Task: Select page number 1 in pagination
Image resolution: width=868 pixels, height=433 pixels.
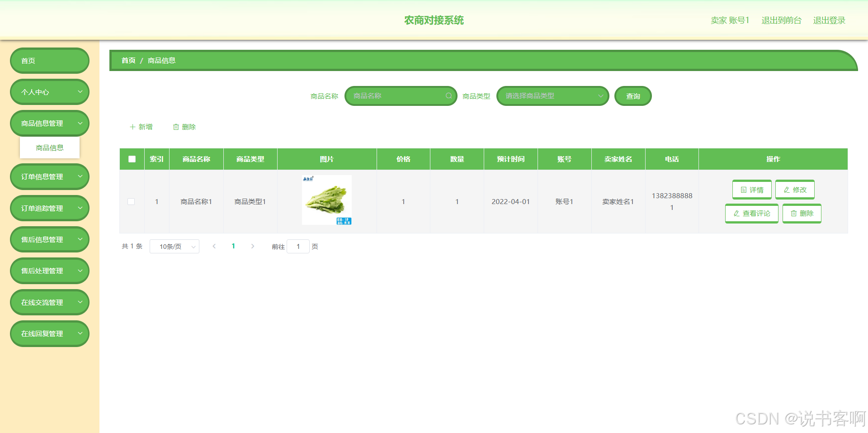Action: [x=233, y=246]
